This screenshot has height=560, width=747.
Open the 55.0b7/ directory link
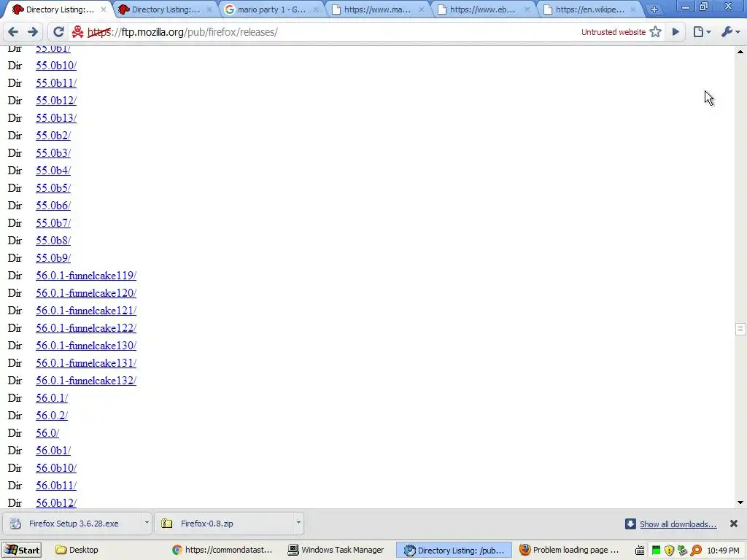tap(53, 223)
